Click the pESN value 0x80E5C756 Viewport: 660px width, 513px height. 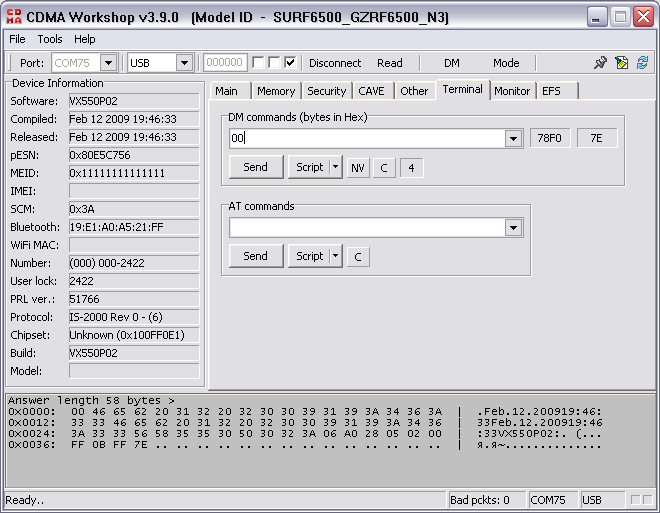134,155
